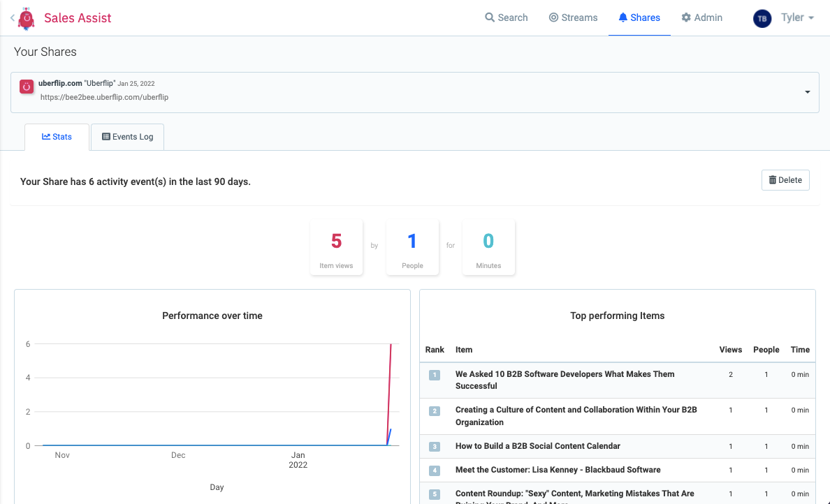Screen dimensions: 830x504
Task: Click the Performance over time chart title
Action: pyautogui.click(x=212, y=316)
